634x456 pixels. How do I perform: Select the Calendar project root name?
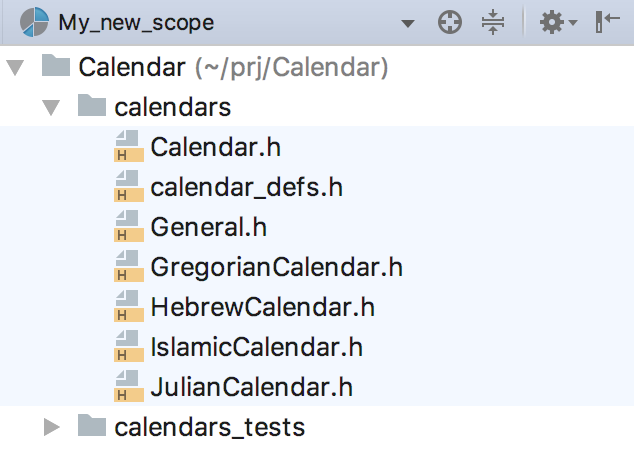[x=132, y=67]
